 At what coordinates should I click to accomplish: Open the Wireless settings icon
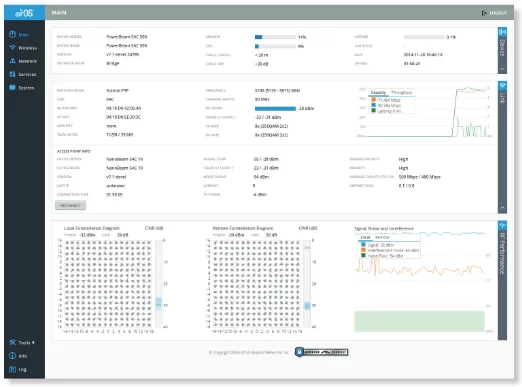[12, 47]
